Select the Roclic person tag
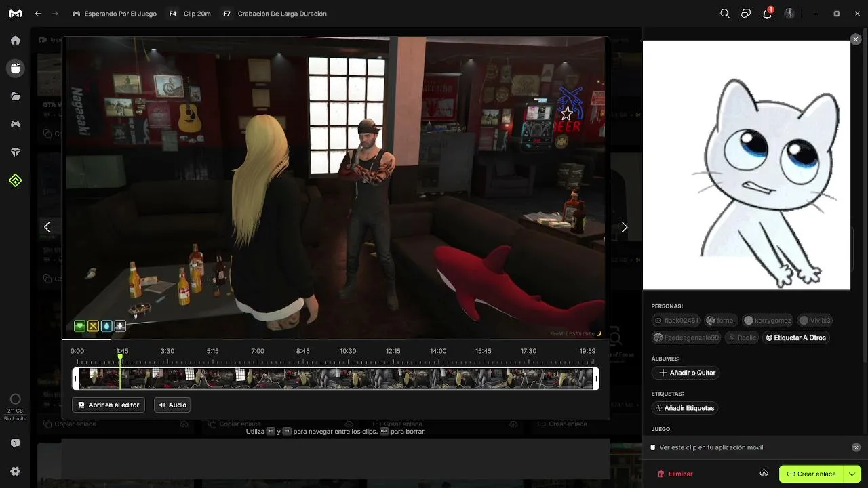 point(742,338)
